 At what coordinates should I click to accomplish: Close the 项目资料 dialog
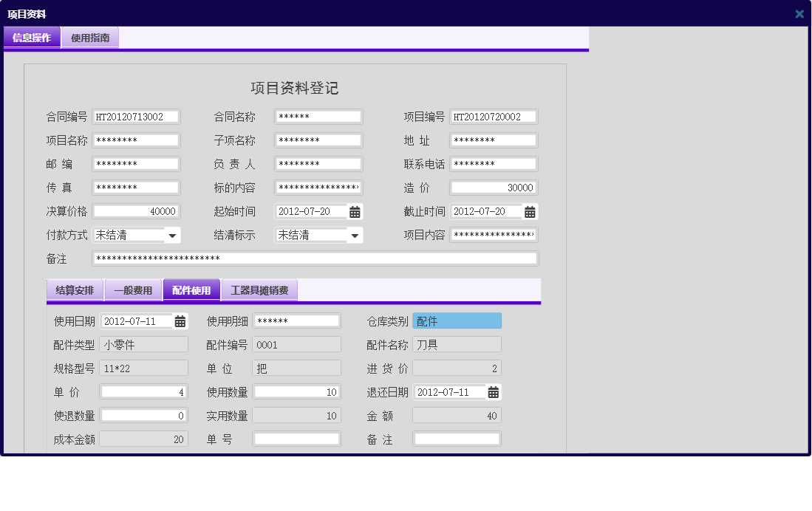coord(799,13)
